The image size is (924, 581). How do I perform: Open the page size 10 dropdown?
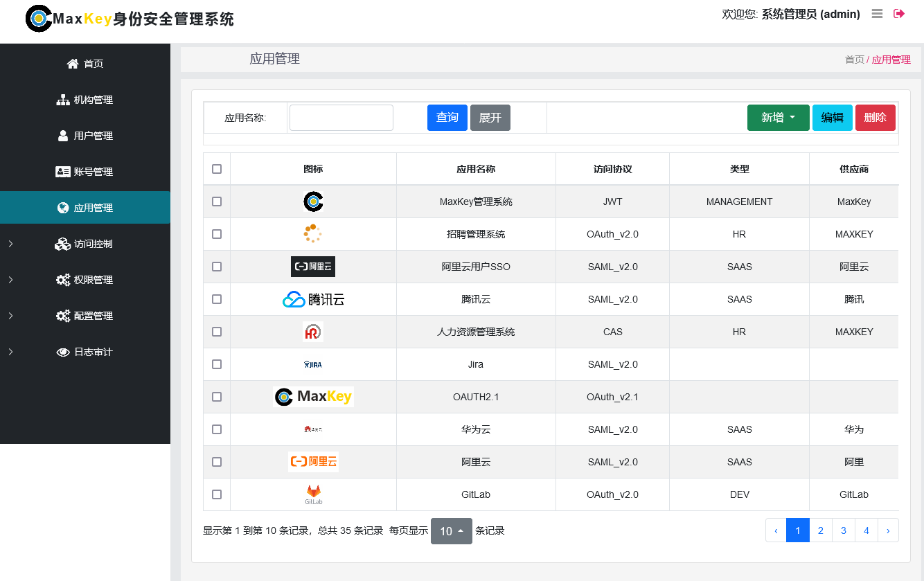(451, 531)
